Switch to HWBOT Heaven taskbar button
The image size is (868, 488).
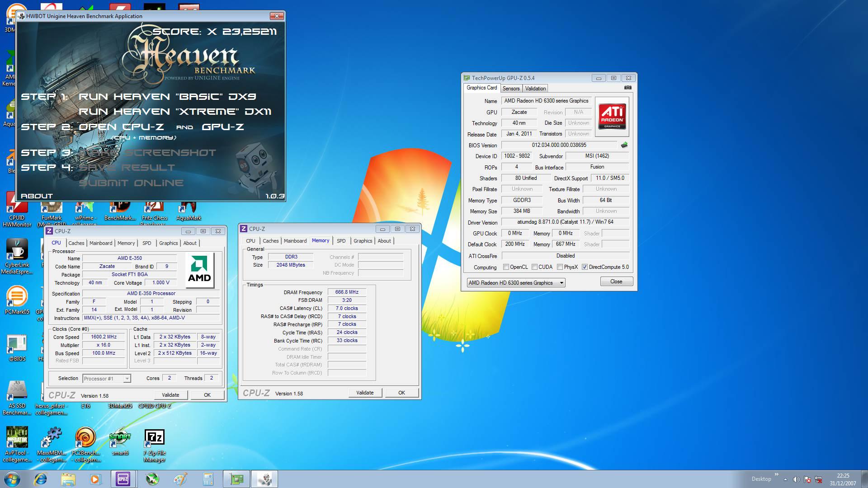tap(264, 479)
